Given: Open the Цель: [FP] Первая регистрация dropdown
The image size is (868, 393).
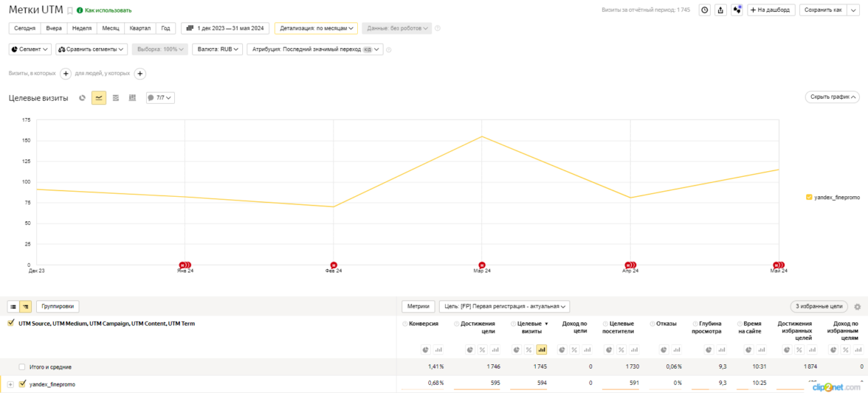Looking at the screenshot, I should [504, 306].
